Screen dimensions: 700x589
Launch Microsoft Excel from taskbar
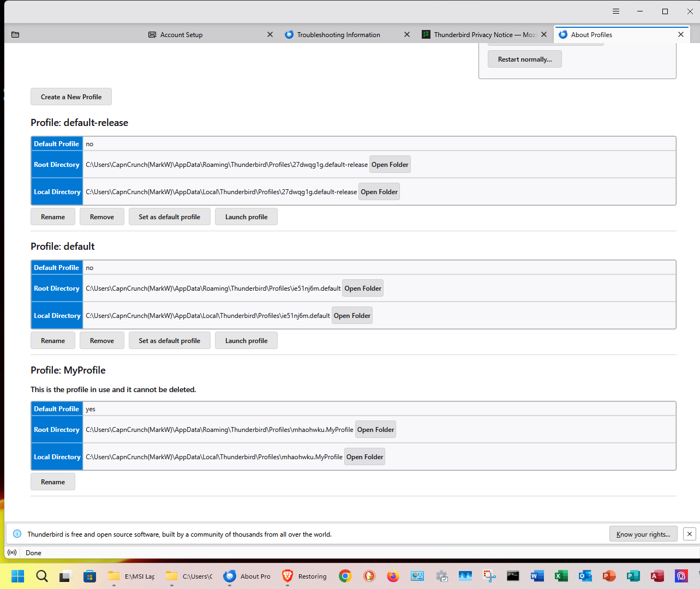(x=561, y=576)
